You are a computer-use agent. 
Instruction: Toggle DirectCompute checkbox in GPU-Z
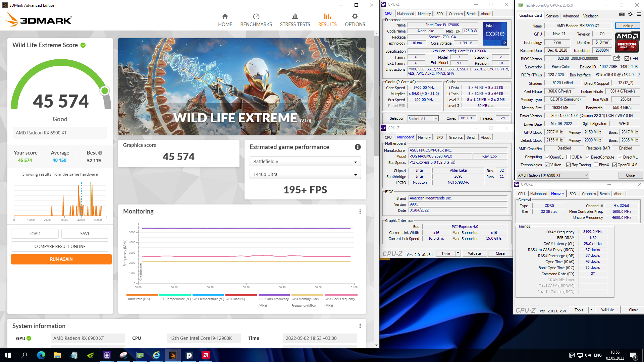pos(588,157)
